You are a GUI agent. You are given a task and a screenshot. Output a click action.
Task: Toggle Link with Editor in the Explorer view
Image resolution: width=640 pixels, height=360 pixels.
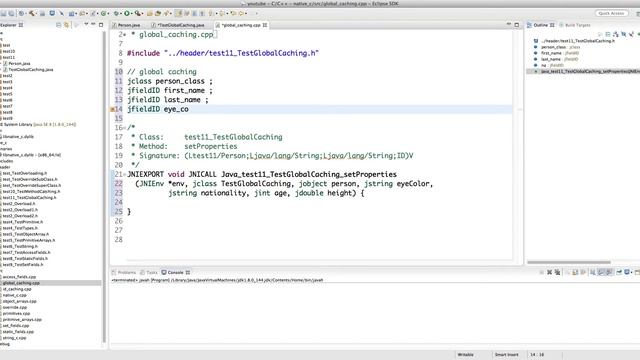tap(66, 25)
